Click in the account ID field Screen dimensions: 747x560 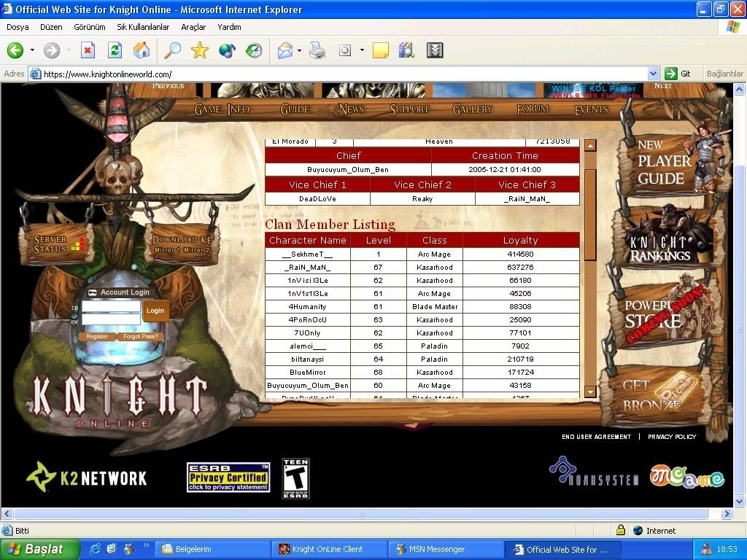pyautogui.click(x=111, y=306)
